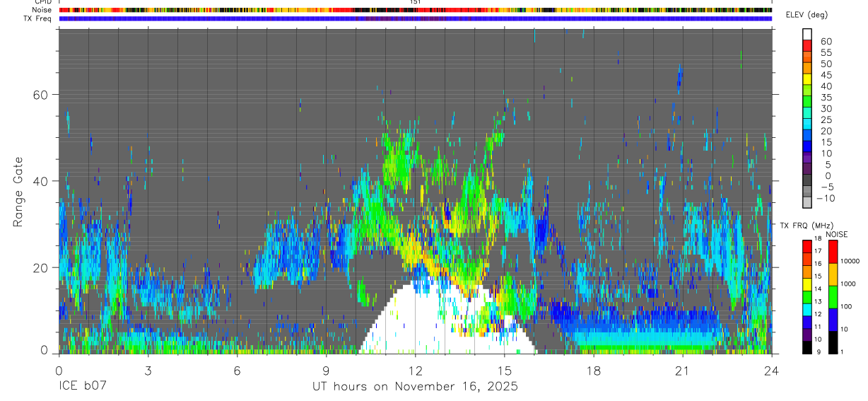Image resolution: width=868 pixels, height=401 pixels.
Task: Click the black bottom segment of TX FRQ colorbar
Action: click(807, 347)
